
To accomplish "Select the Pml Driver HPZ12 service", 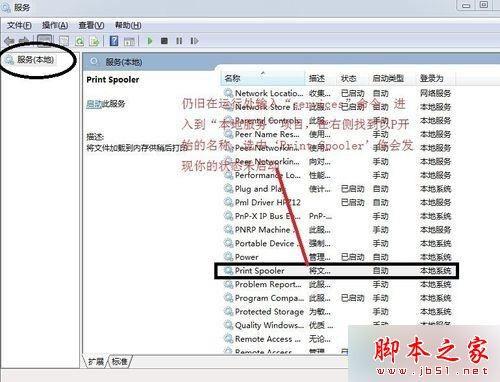I will (x=338, y=203).
